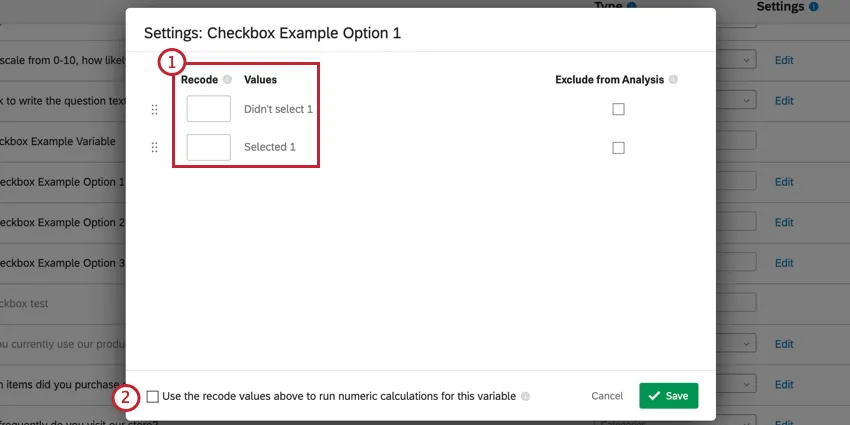The width and height of the screenshot is (850, 425).
Task: Enable using recode values for numeric calculations
Action: [x=152, y=396]
